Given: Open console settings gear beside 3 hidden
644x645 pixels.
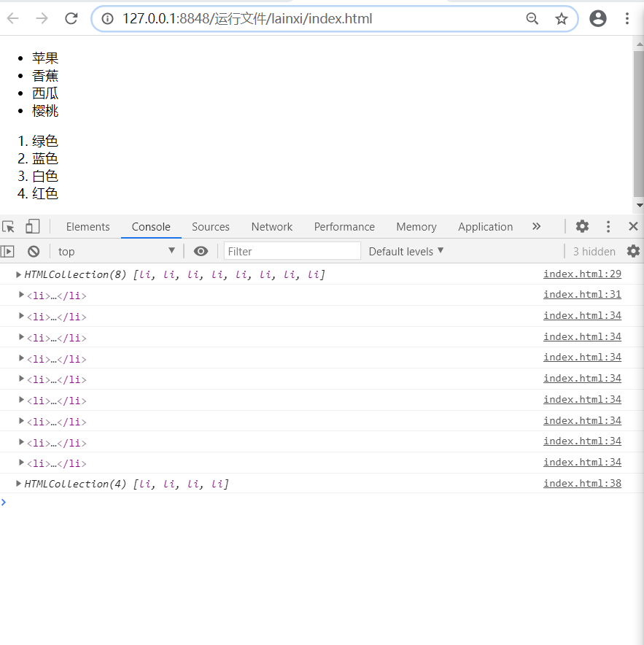Looking at the screenshot, I should click(x=633, y=251).
